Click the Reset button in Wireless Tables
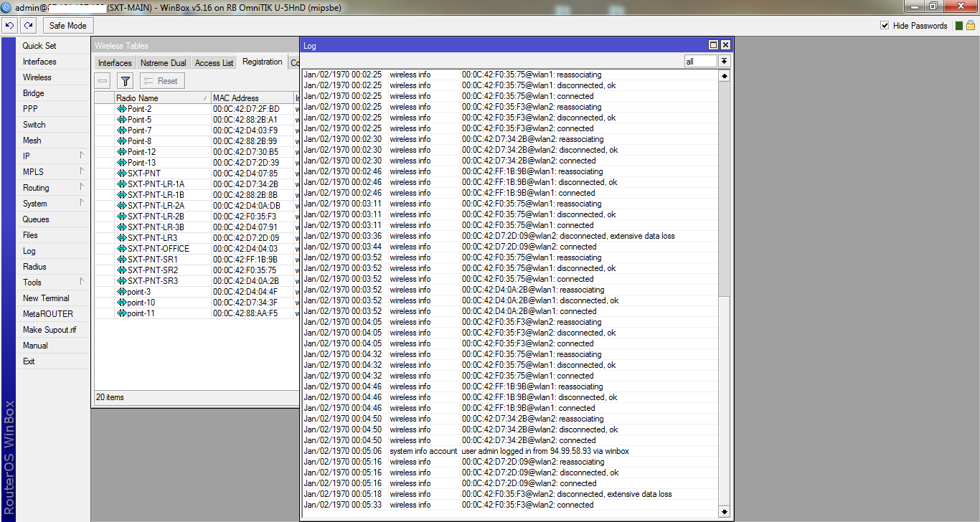 162,81
